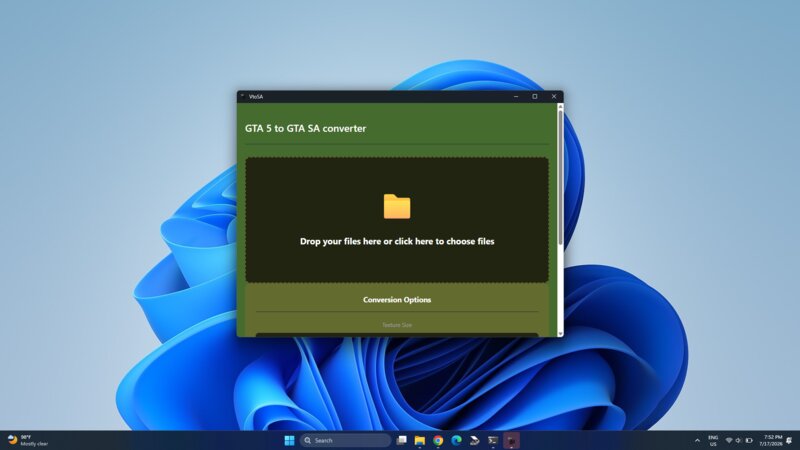Maximize the VtoSA window

pos(535,96)
